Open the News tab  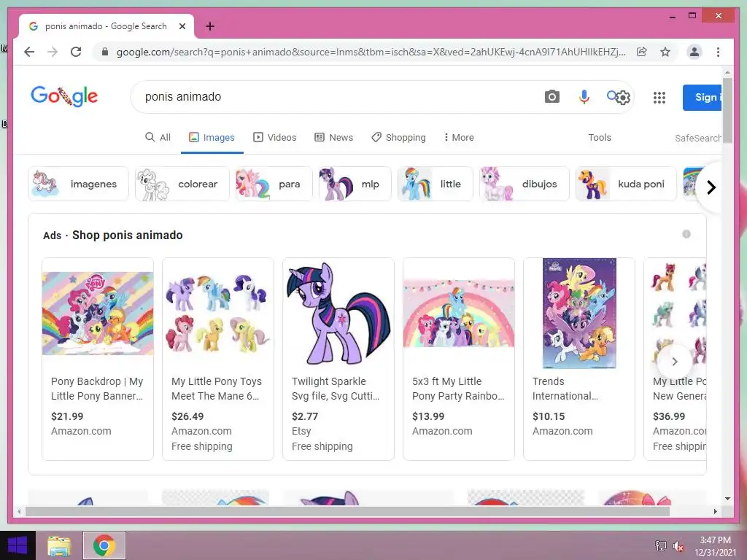coord(334,138)
